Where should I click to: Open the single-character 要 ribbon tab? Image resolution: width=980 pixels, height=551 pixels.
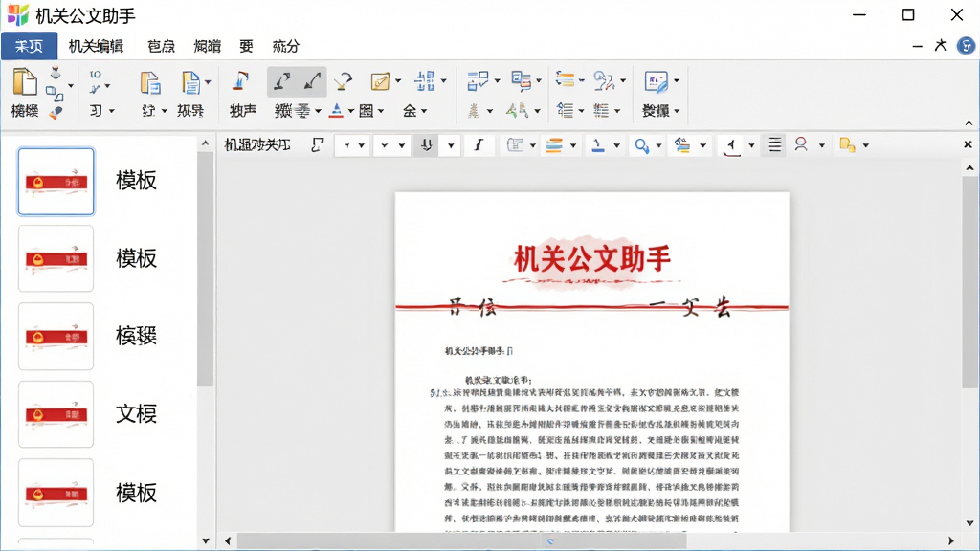coord(246,46)
